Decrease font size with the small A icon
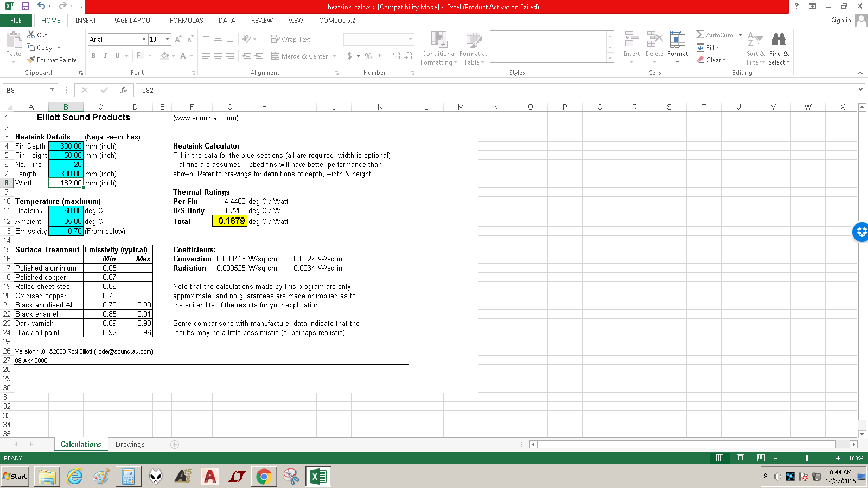Image resolution: width=868 pixels, height=488 pixels. pyautogui.click(x=190, y=40)
